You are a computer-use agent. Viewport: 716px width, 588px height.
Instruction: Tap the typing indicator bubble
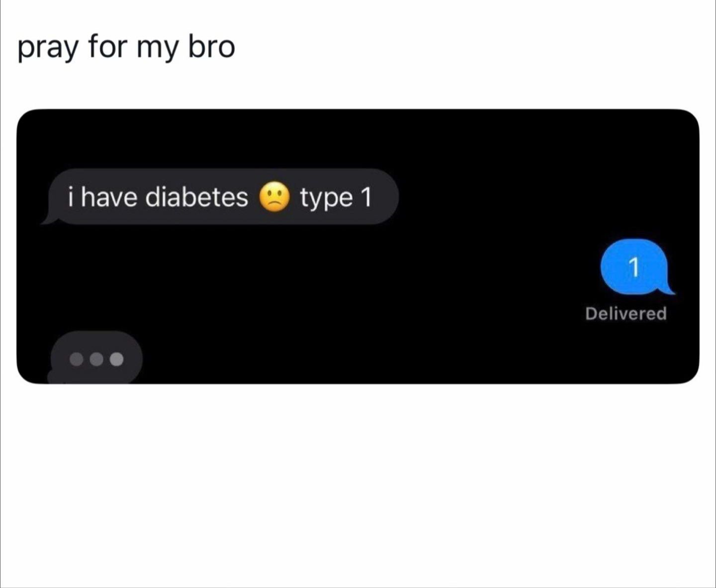(95, 358)
